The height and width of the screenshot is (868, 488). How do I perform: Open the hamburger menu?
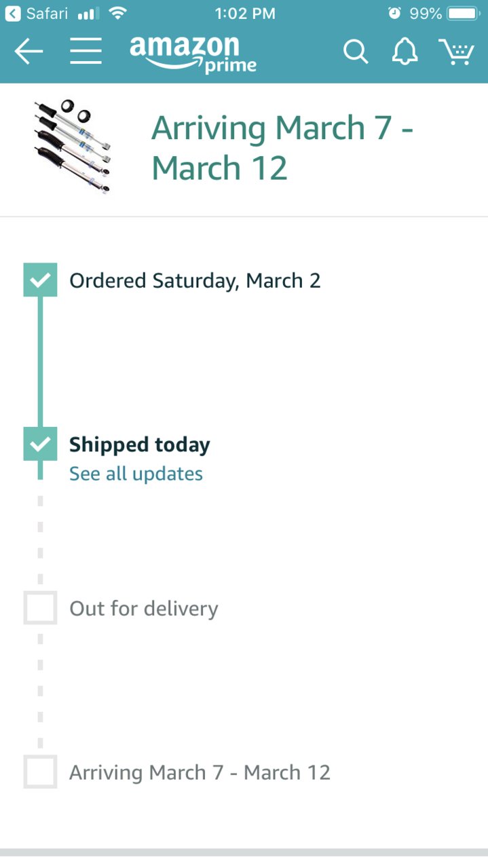(86, 52)
